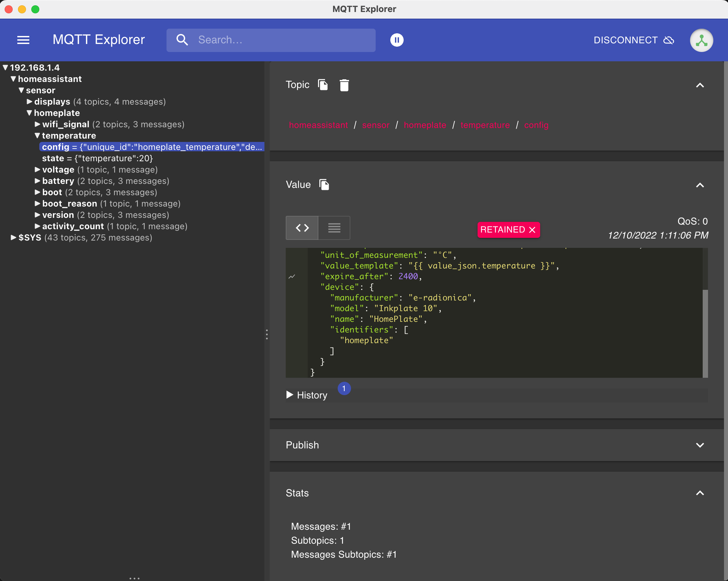Click the connection avatar icon
This screenshot has width=728, height=581.
coord(701,40)
